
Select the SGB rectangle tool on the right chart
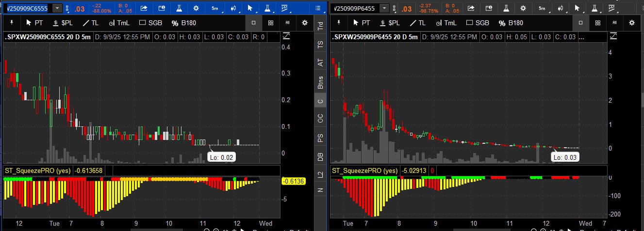point(477,23)
